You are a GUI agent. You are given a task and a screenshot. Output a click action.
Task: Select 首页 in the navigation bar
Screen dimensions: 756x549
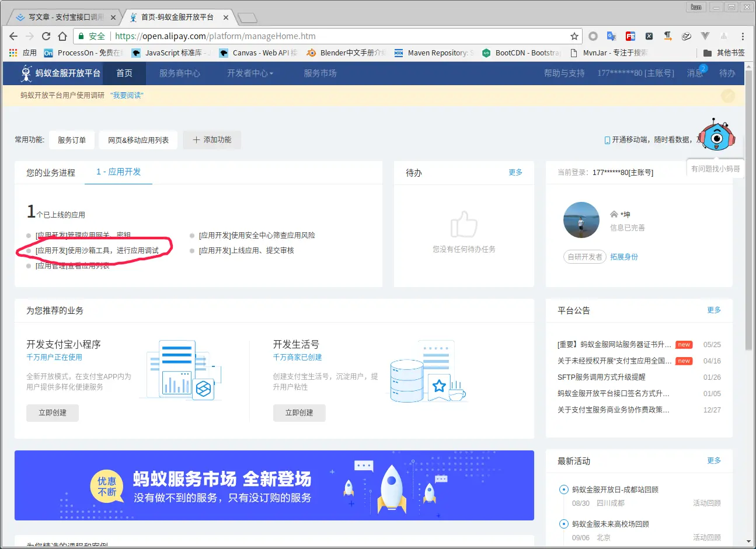click(124, 73)
